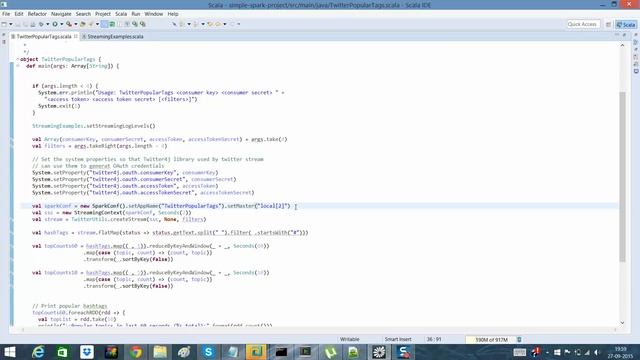Minimize the editor area

pyautogui.click(x=617, y=36)
